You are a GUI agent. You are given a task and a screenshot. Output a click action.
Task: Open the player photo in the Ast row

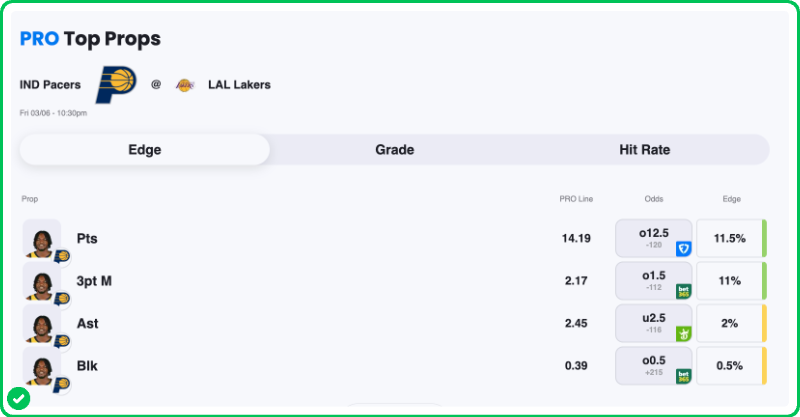tap(42, 324)
